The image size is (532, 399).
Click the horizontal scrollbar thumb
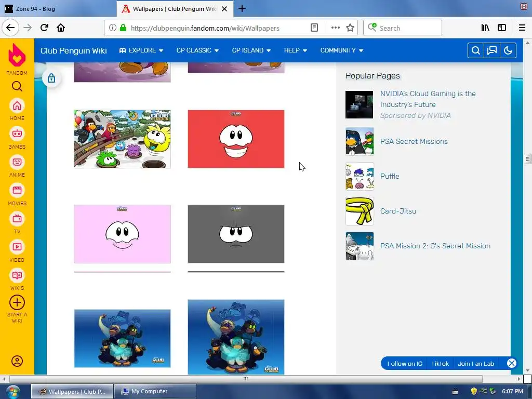[246, 379]
